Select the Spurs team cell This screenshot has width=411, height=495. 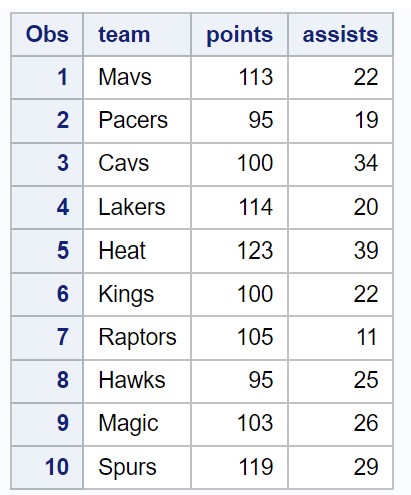coord(137,467)
